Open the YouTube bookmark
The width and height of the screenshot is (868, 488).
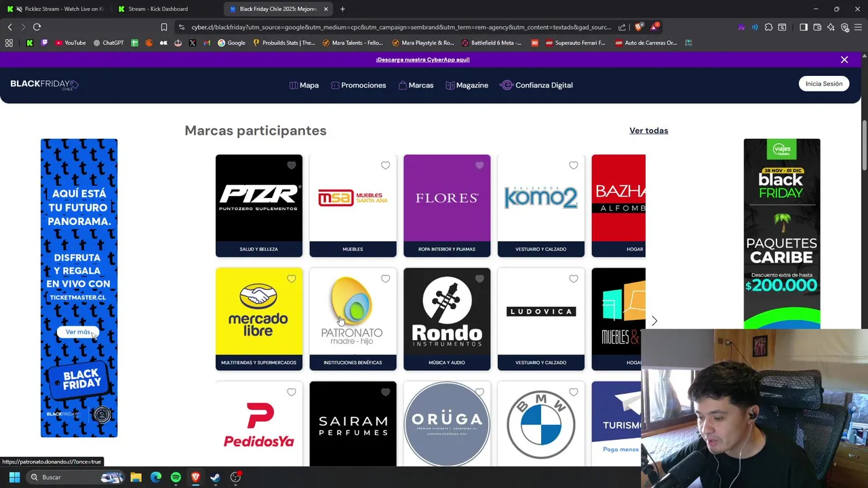(x=71, y=43)
